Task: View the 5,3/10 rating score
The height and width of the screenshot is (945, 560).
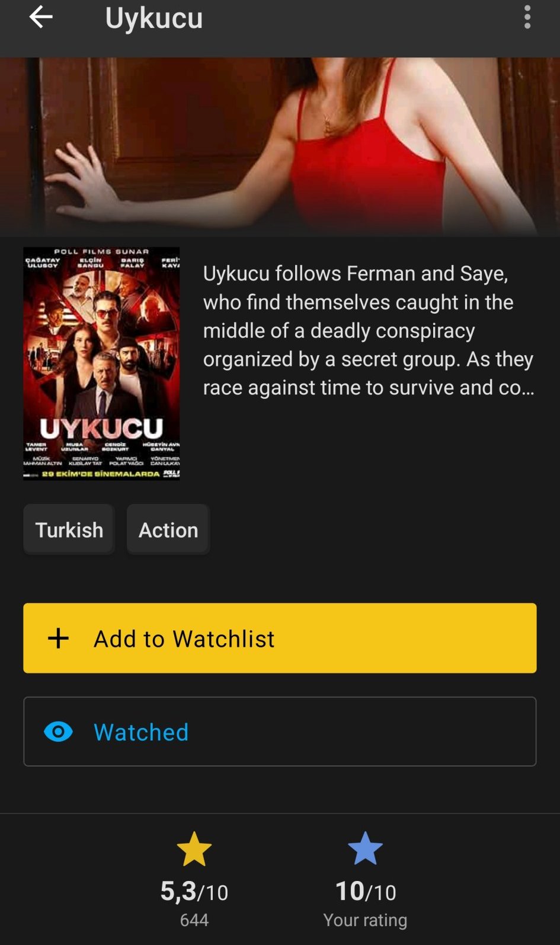Action: click(194, 891)
